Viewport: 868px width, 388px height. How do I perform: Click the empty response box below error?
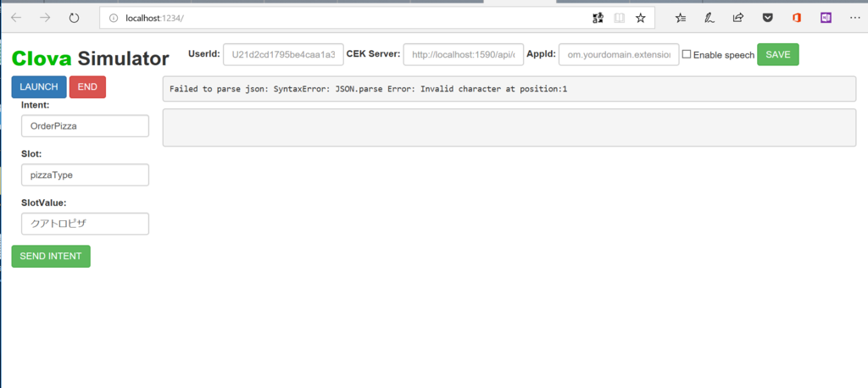pyautogui.click(x=509, y=128)
